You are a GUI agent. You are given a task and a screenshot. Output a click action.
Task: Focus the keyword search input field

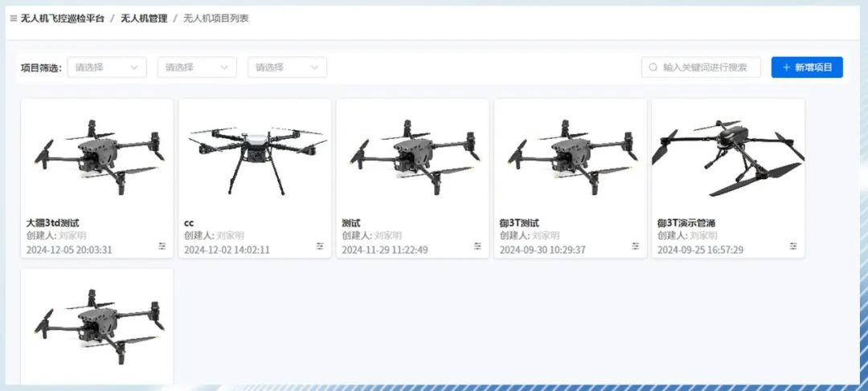tap(707, 67)
